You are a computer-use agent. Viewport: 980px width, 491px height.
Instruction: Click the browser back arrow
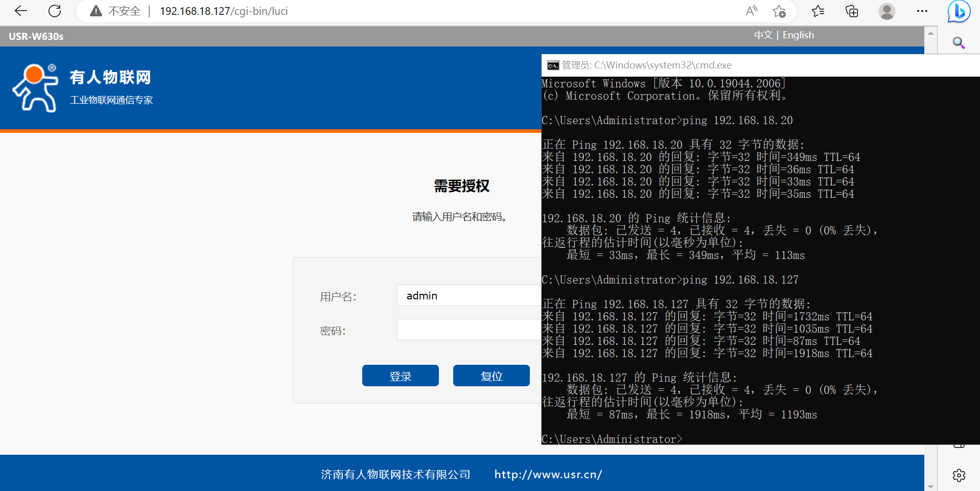coord(21,11)
